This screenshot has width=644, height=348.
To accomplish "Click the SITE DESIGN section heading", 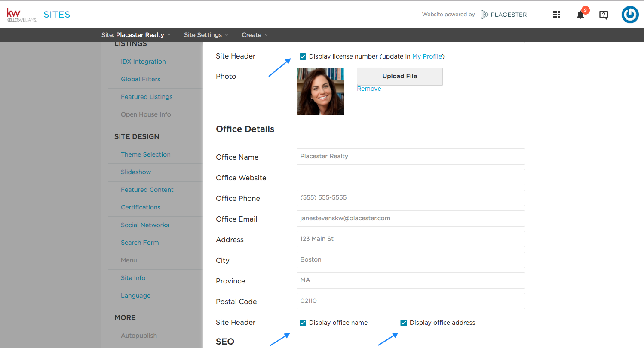I will point(137,136).
